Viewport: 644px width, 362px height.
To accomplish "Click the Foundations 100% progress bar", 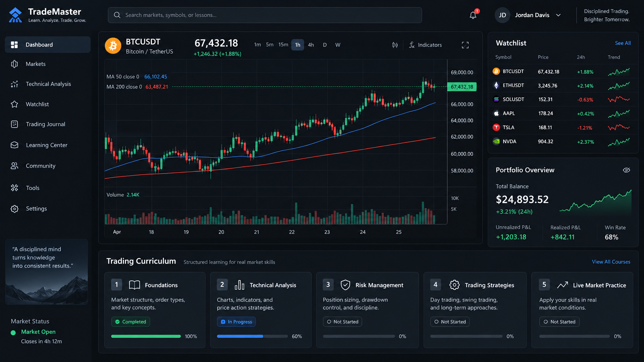I will click(146, 336).
